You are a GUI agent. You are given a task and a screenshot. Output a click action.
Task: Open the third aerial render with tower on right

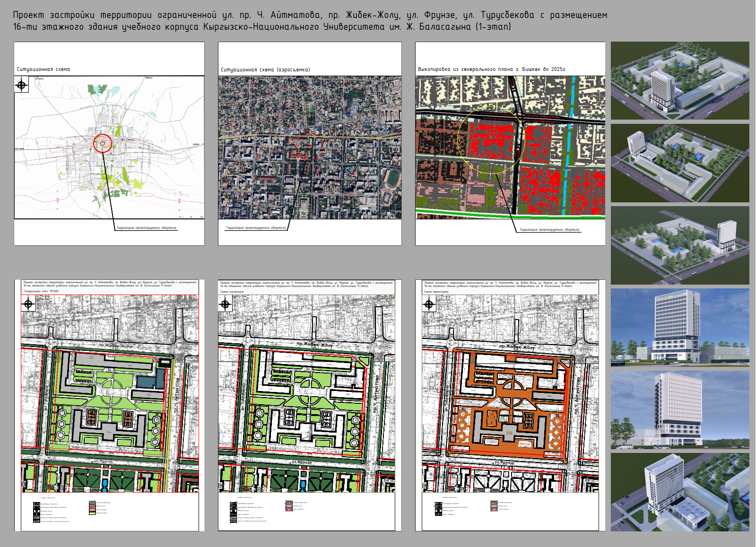(679, 245)
